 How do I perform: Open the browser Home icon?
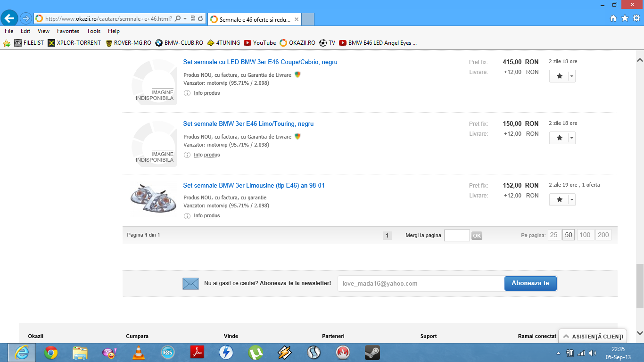pyautogui.click(x=613, y=18)
